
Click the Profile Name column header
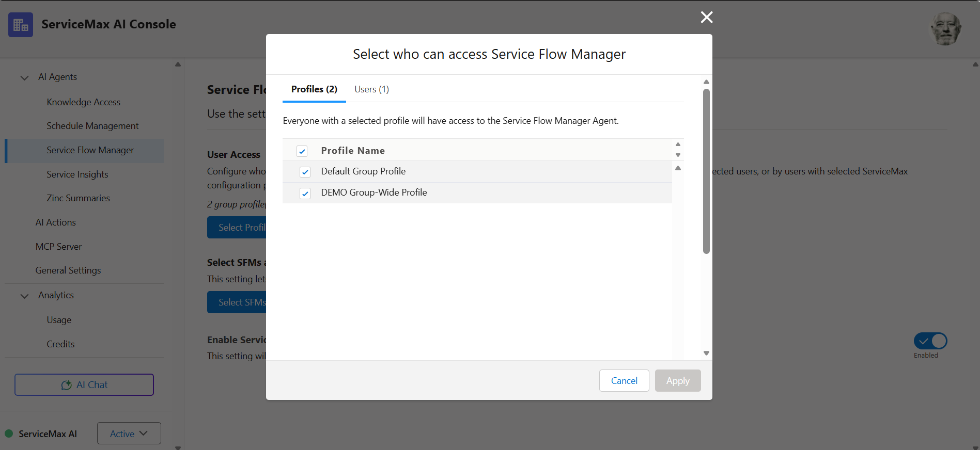353,151
